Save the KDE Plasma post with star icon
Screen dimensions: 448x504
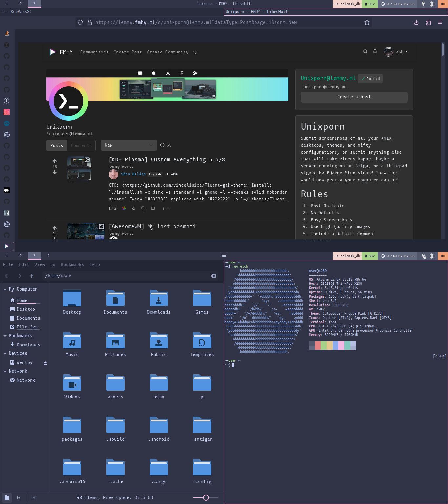[x=134, y=208]
